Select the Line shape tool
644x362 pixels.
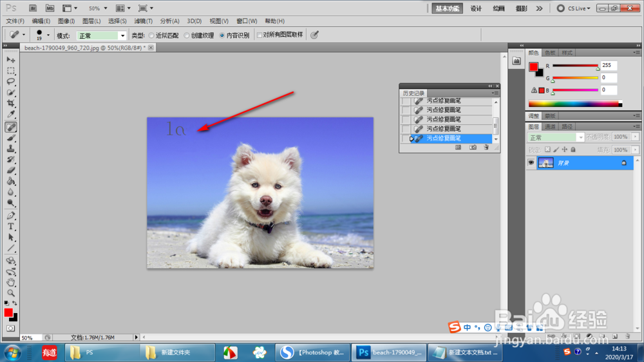(11, 248)
